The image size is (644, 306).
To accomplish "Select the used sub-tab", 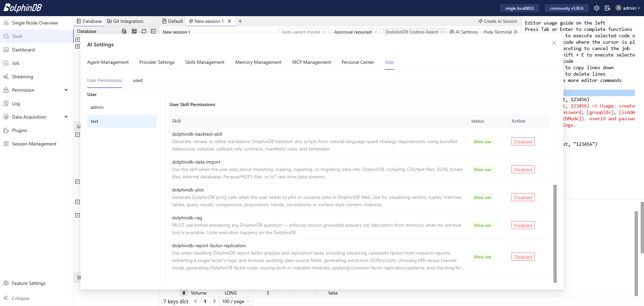I will 138,80.
